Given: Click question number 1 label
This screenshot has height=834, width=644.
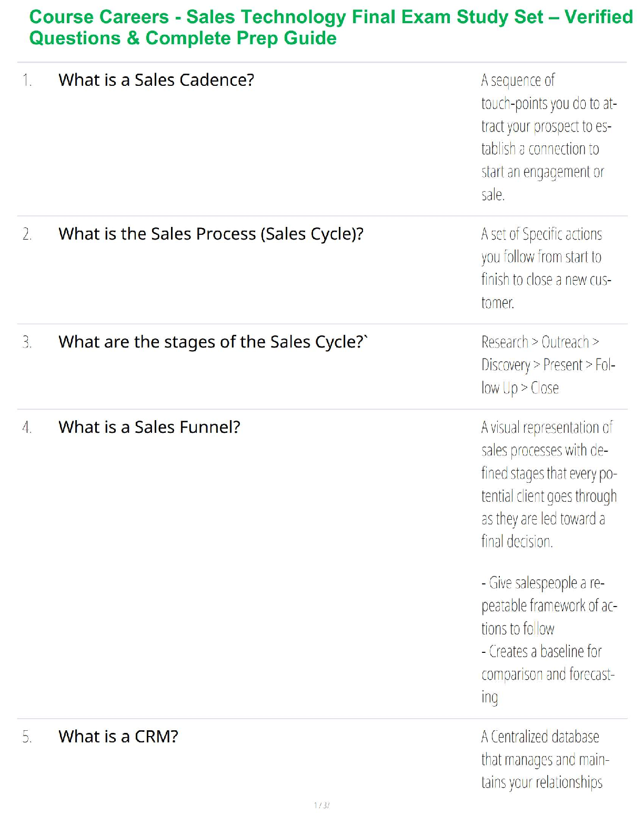Looking at the screenshot, I should 27,81.
